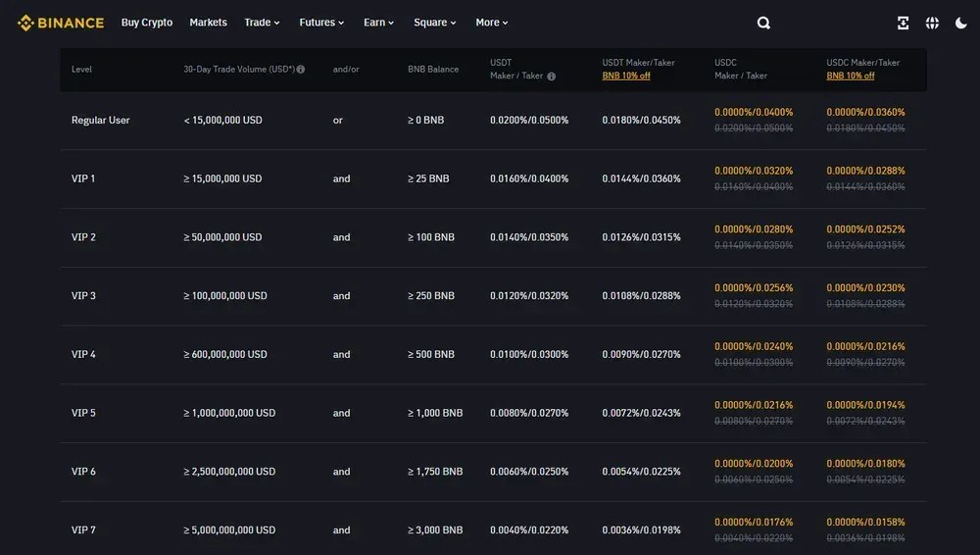Expand the Trade dropdown

(x=262, y=22)
